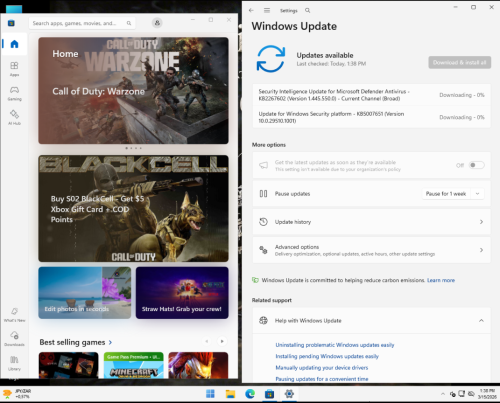Open AI Hub in Store sidebar

pyautogui.click(x=14, y=117)
